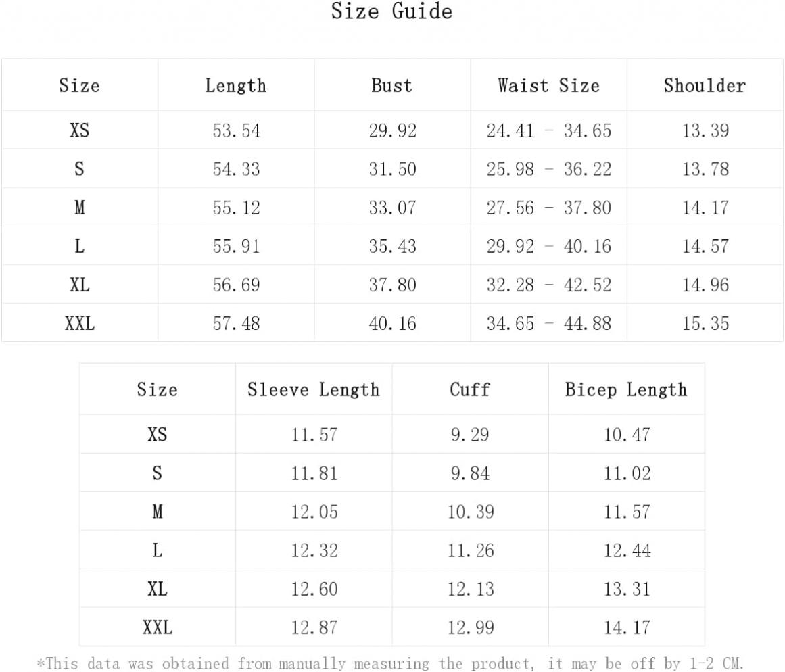The width and height of the screenshot is (785, 672).
Task: Click the XXL length value 57.48
Action: point(236,323)
